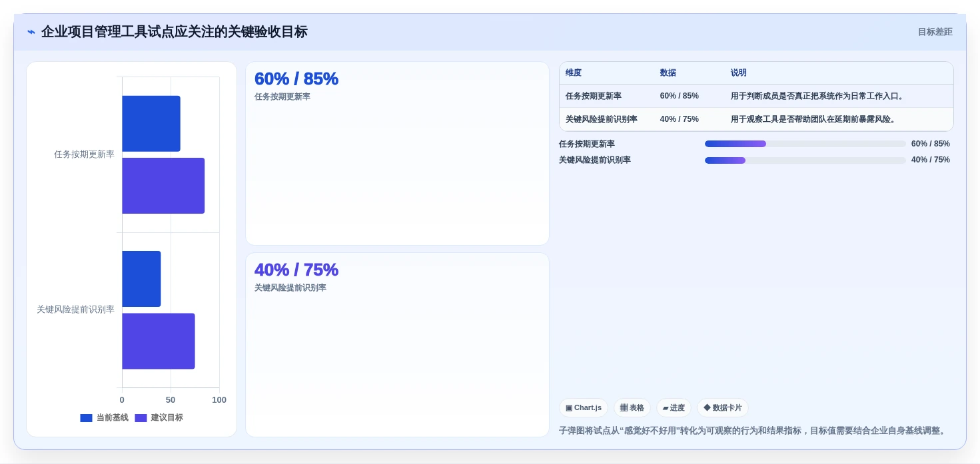Click the 任务按期更新率 label beside progress bar
Viewport: 980px width, 464px height.
tap(587, 144)
